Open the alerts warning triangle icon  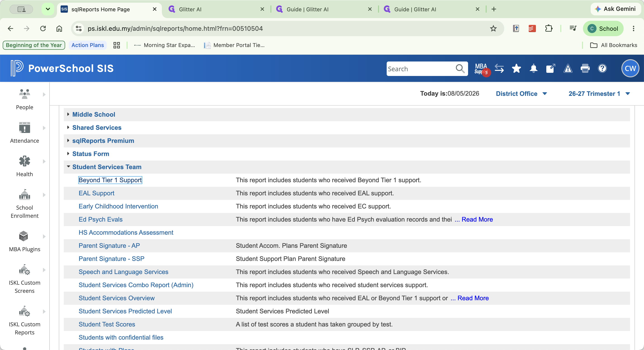click(568, 69)
